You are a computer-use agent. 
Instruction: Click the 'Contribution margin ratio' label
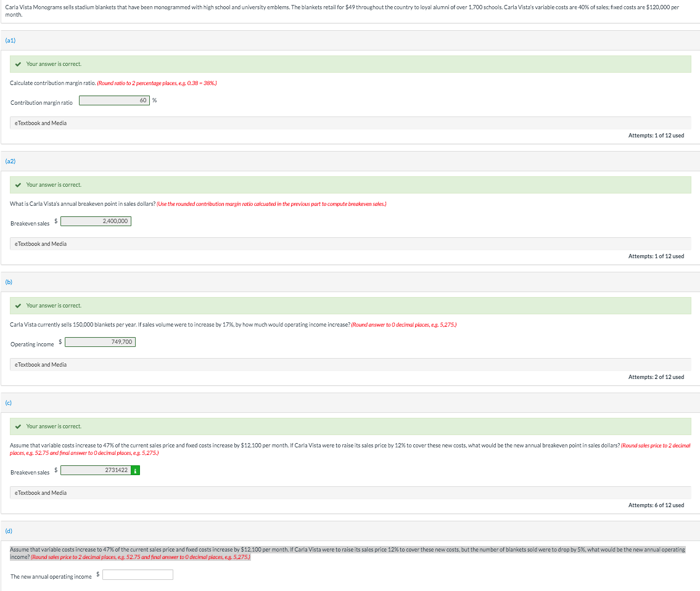(41, 103)
